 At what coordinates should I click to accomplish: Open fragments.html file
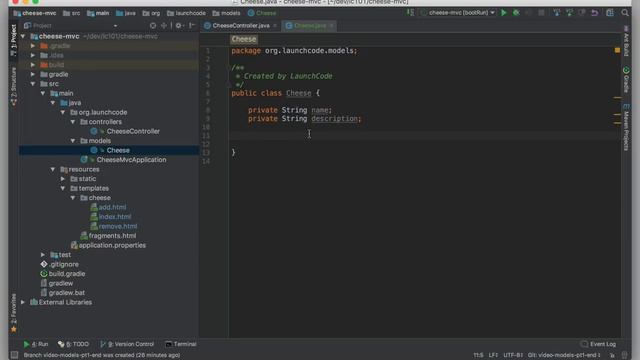click(x=108, y=236)
